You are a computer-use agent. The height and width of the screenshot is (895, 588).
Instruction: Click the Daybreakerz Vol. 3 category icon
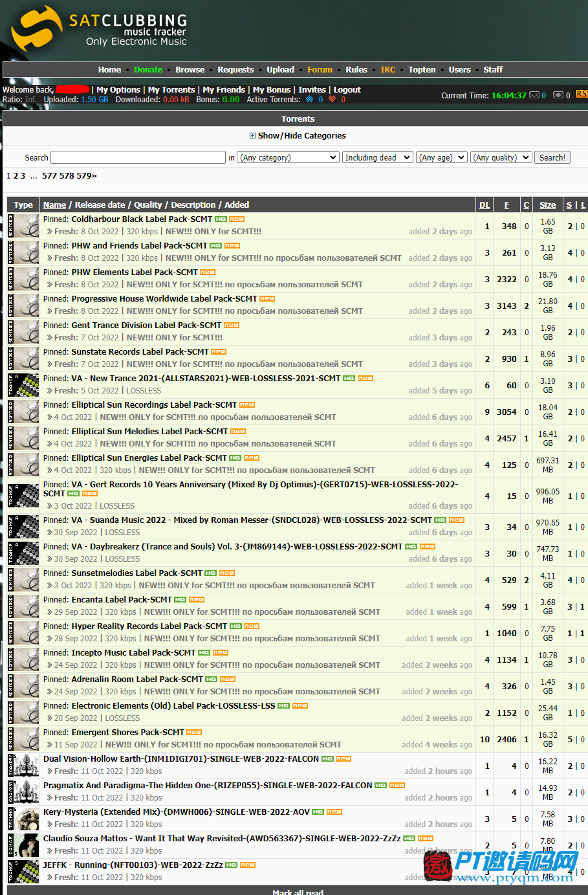click(x=23, y=553)
